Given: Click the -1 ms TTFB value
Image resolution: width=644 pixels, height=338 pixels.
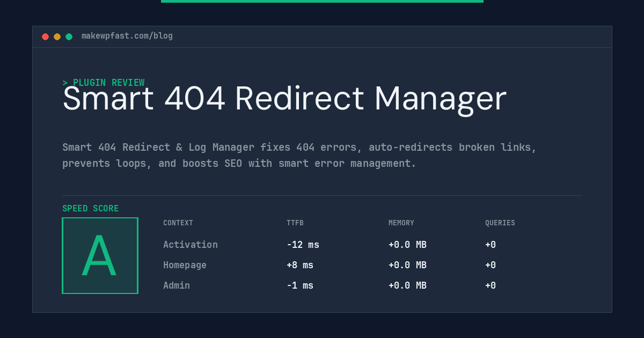Looking at the screenshot, I should coord(300,285).
